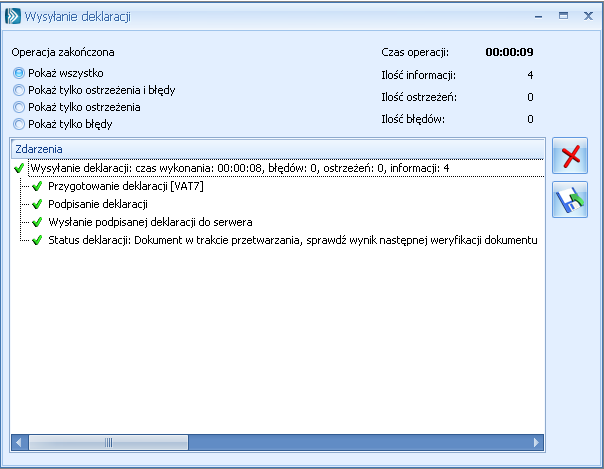Click green checkmark beside 'Wysłanie podpisanej deklaracji'

tap(37, 222)
